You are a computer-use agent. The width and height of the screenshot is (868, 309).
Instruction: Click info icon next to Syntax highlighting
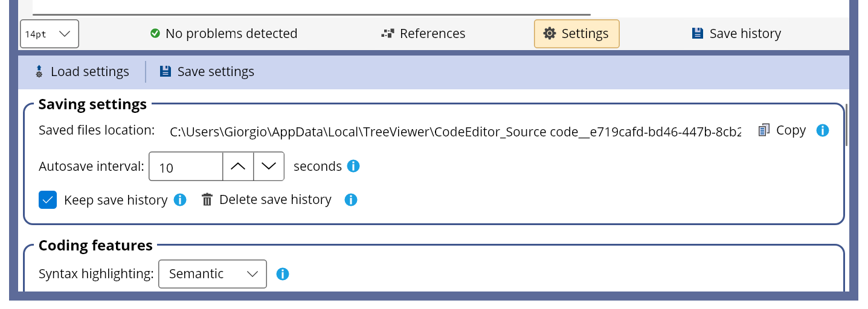pos(282,274)
